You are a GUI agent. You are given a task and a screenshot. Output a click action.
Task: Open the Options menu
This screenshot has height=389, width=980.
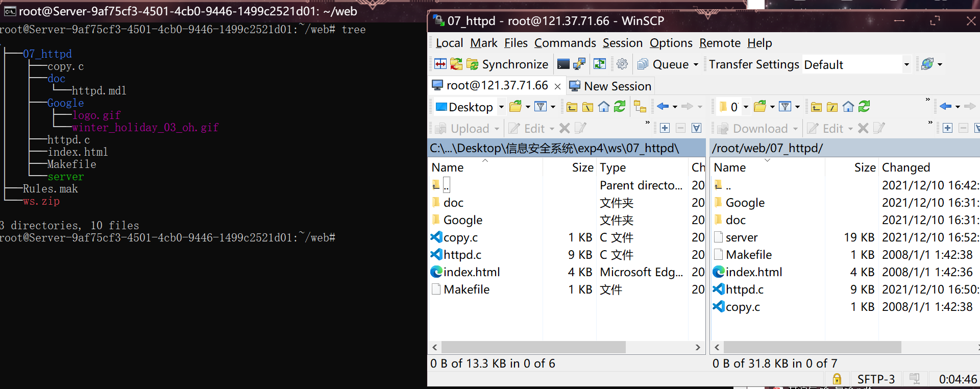tap(671, 43)
